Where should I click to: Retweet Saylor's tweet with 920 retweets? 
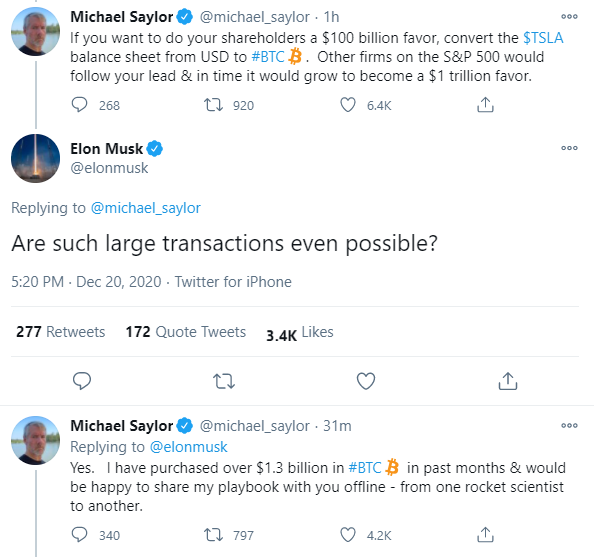pos(213,105)
